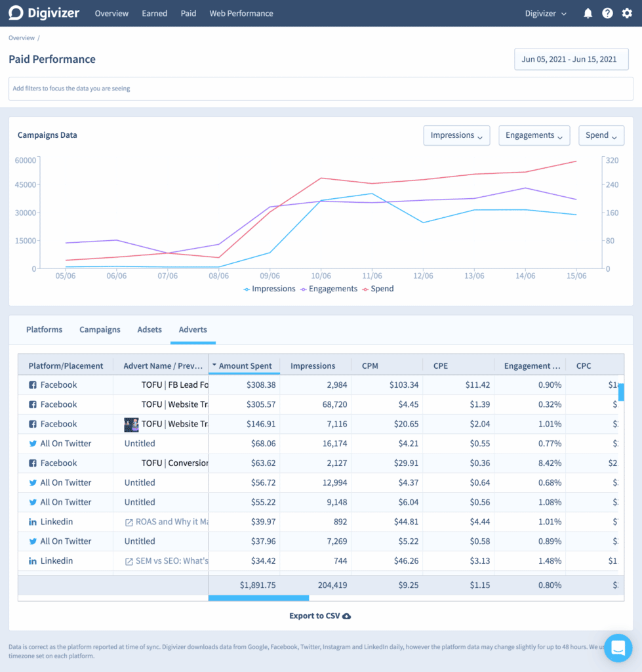Open the notifications bell
This screenshot has width=642, height=672.
point(588,13)
